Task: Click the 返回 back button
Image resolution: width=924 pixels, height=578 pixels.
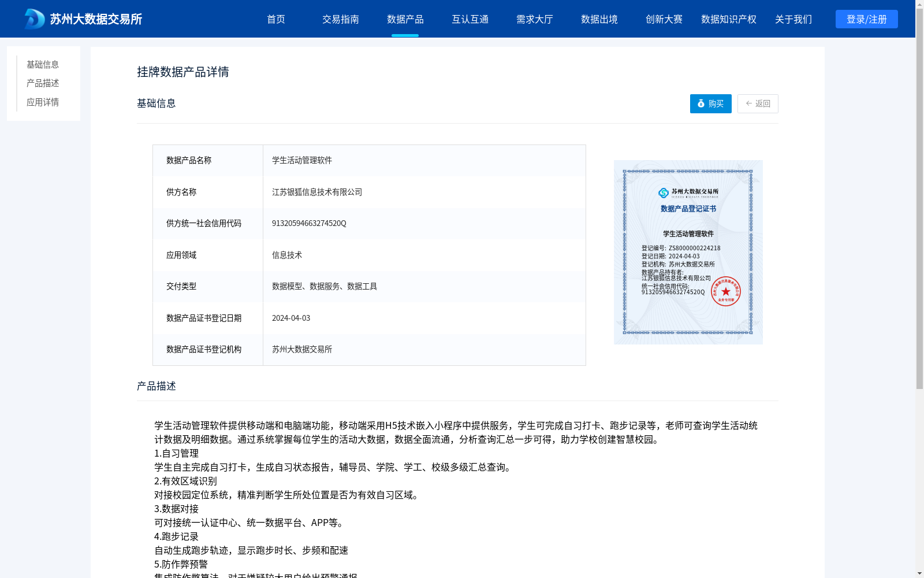Action: click(758, 103)
